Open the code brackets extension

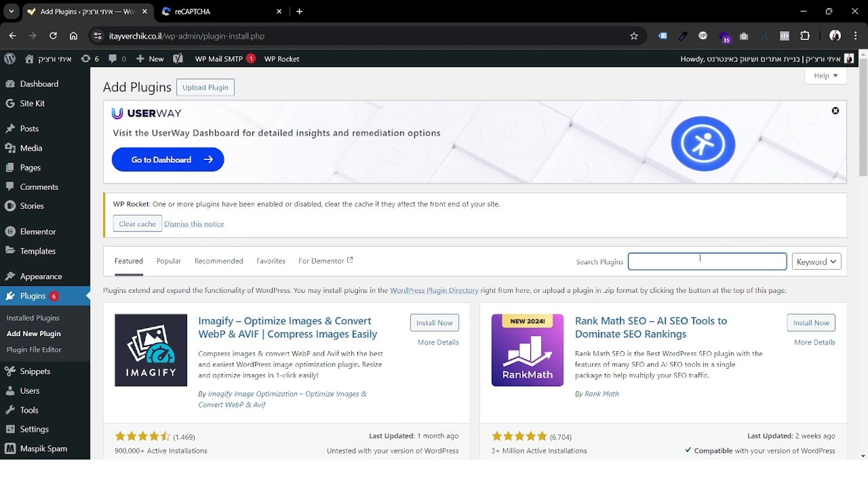pos(785,36)
